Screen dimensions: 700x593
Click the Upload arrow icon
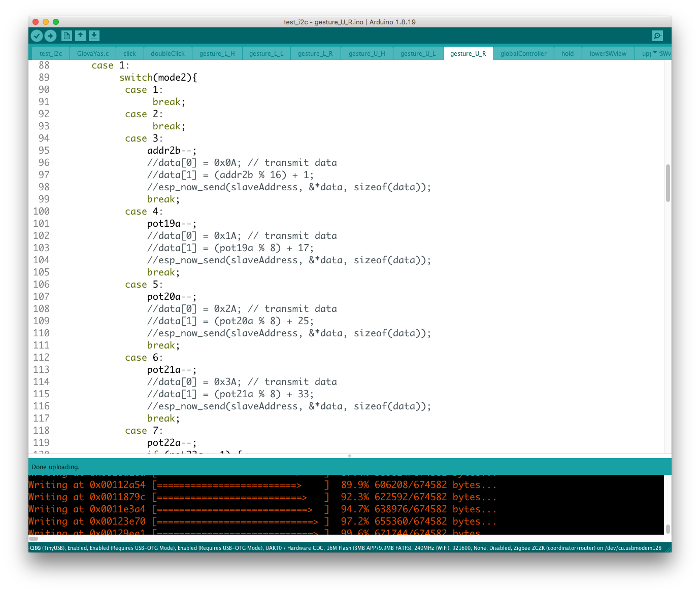(x=50, y=36)
